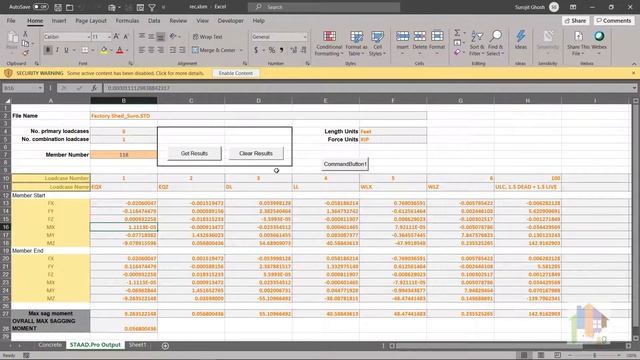
Task: Click the AutoSum sigma icon
Action: pyautogui.click(x=457, y=33)
